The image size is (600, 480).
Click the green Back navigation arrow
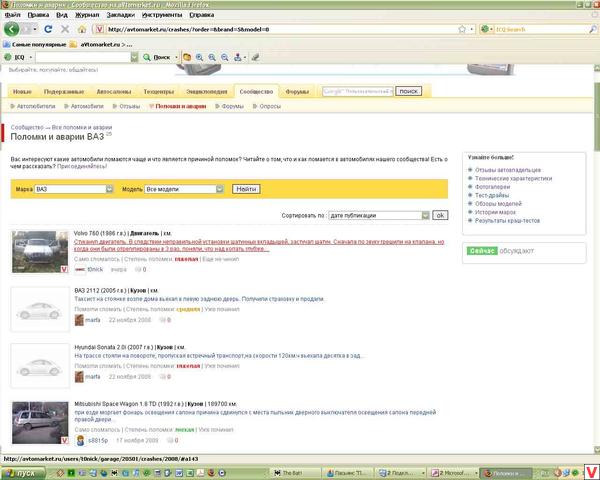pos(11,29)
